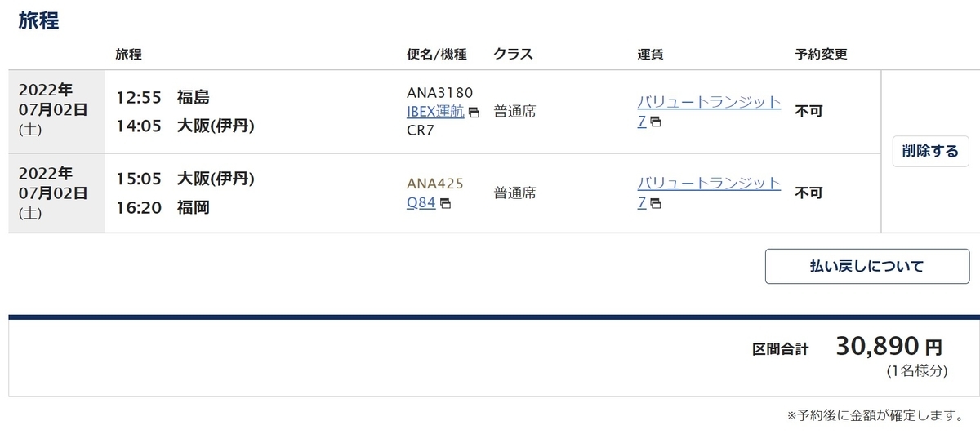Click the 運賃 column header
This screenshot has height=443, width=980.
tap(650, 55)
